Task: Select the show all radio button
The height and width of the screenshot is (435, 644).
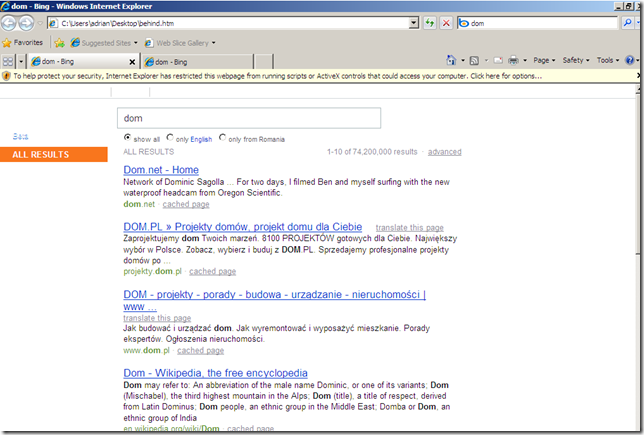Action: point(127,138)
